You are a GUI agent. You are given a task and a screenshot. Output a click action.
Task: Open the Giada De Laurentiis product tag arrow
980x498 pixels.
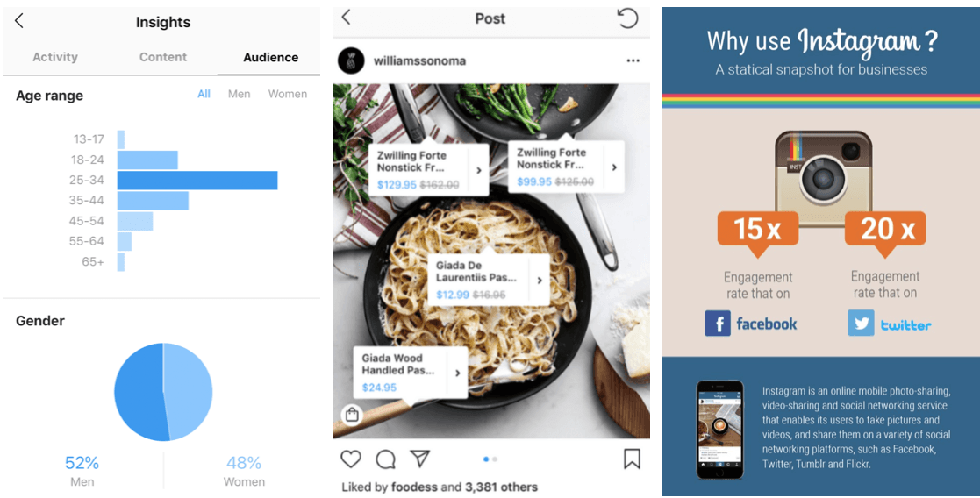tap(540, 280)
